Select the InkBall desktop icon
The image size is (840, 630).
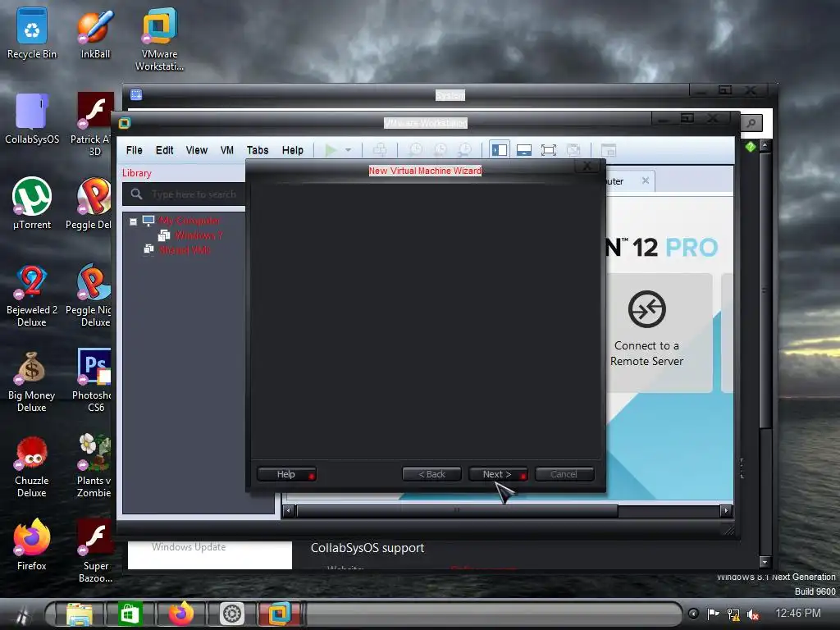(x=95, y=33)
